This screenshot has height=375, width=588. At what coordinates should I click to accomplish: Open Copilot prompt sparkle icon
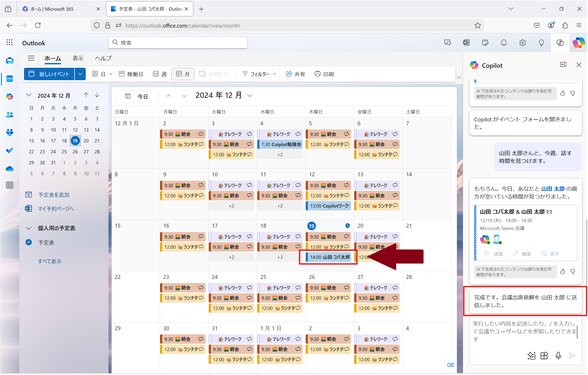pyautogui.click(x=531, y=355)
